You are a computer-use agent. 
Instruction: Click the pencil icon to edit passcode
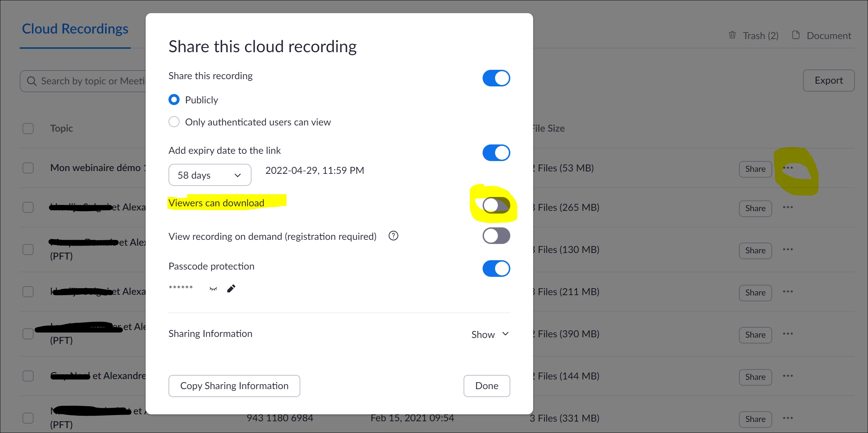(x=231, y=289)
